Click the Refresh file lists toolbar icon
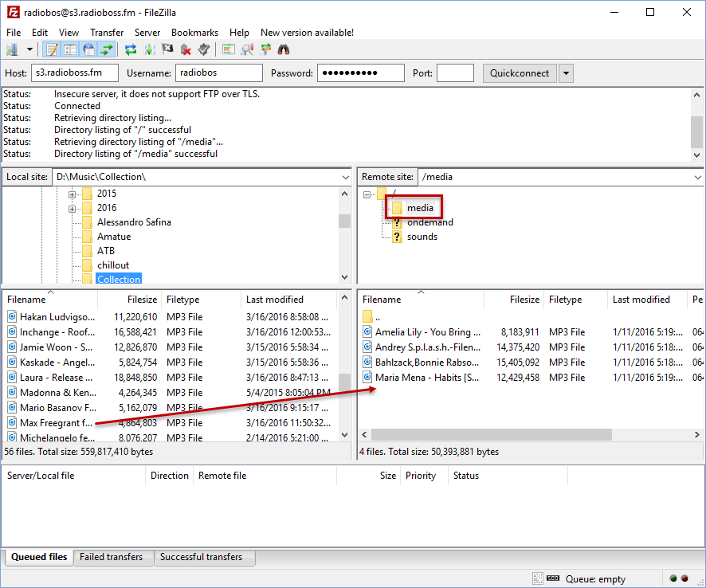This screenshot has width=706, height=588. click(x=131, y=49)
